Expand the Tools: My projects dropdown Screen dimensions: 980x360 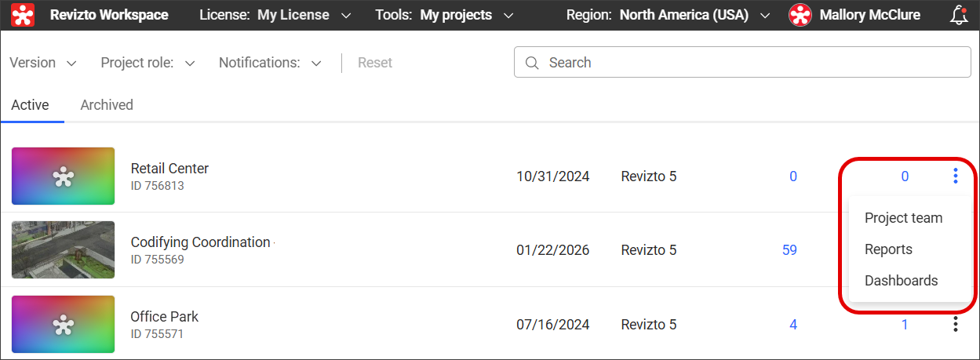point(444,15)
